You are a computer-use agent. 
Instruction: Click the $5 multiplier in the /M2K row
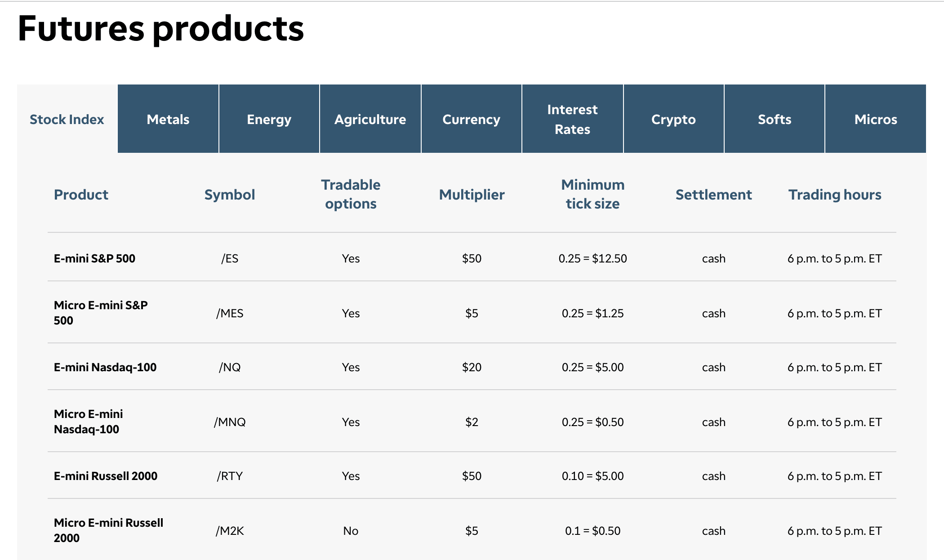472,531
